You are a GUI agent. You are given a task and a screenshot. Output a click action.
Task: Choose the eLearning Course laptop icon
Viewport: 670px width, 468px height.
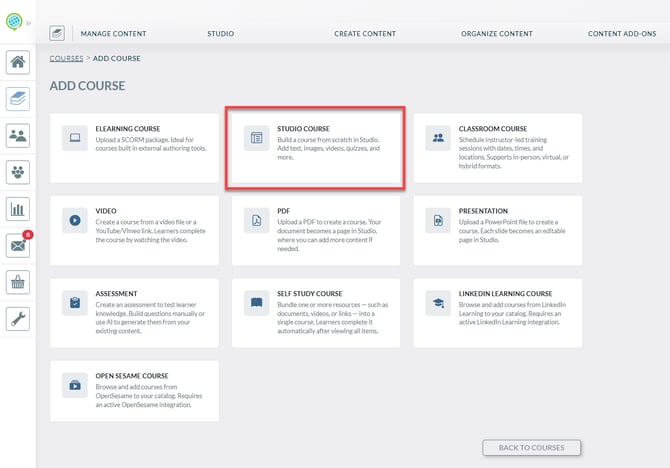(x=75, y=138)
